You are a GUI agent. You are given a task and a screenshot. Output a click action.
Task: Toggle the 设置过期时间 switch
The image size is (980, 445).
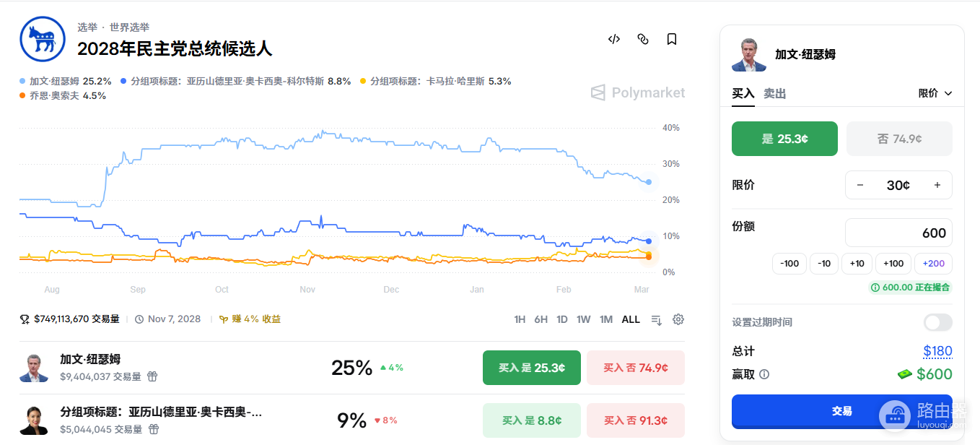coord(937,322)
